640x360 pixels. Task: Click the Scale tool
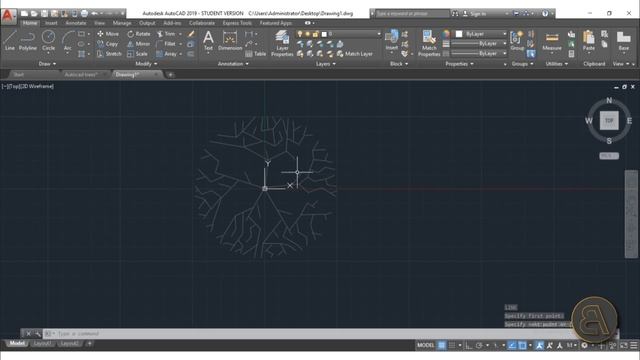pyautogui.click(x=137, y=53)
